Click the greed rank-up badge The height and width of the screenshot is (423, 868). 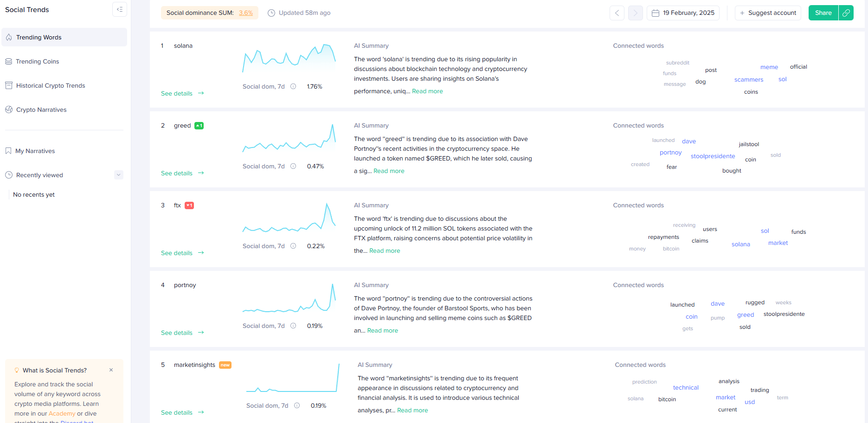(199, 126)
